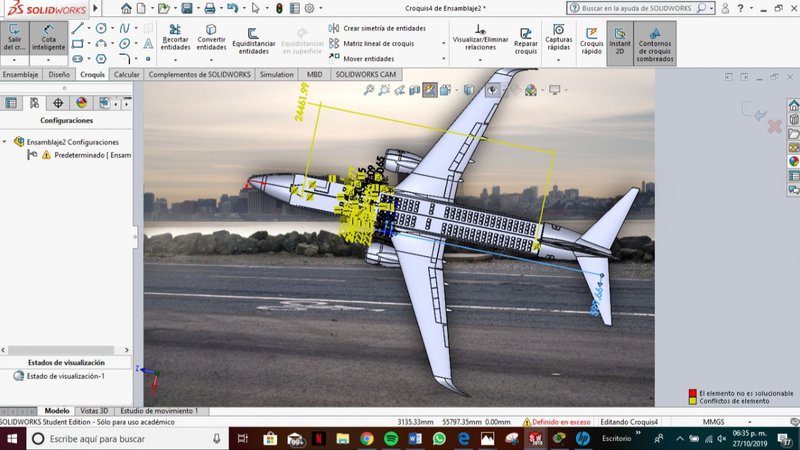Click Crear simetría de entidades
800x450 pixels.
[378, 28]
